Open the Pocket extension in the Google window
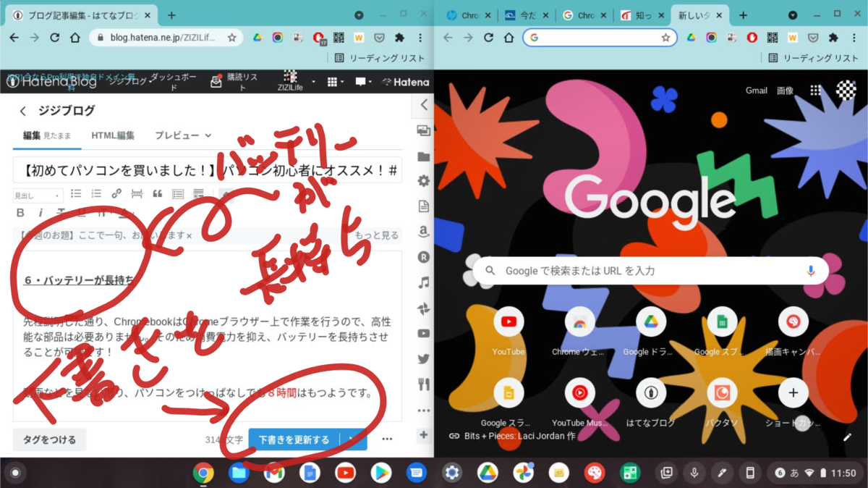The width and height of the screenshot is (868, 488). point(813,38)
